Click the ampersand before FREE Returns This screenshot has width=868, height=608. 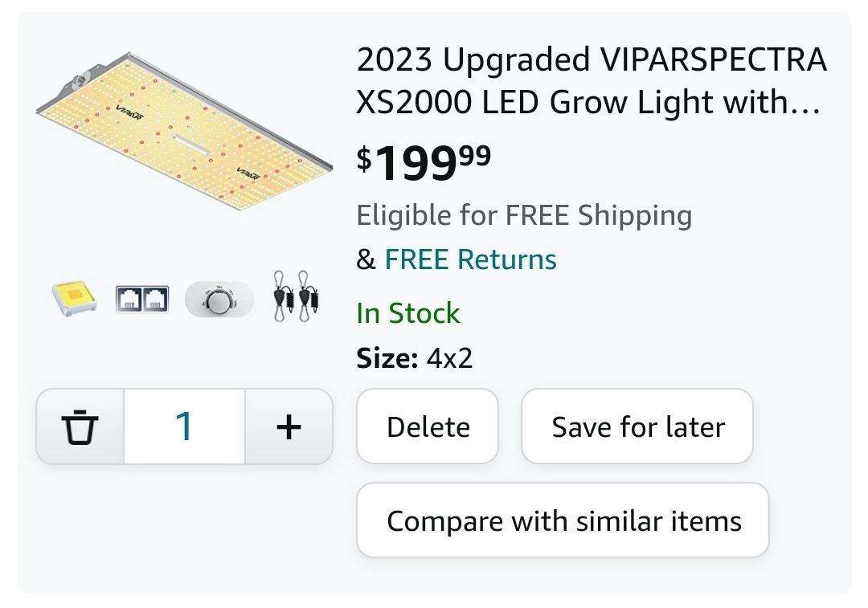(366, 259)
